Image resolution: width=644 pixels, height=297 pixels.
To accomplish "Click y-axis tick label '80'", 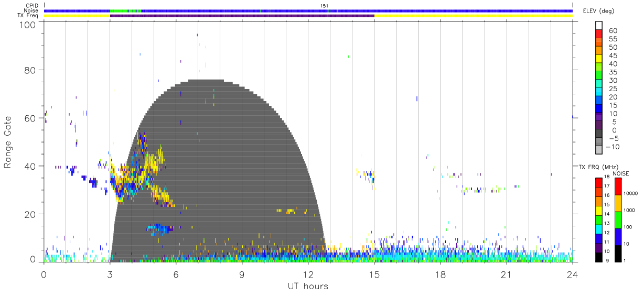I will (x=30, y=70).
